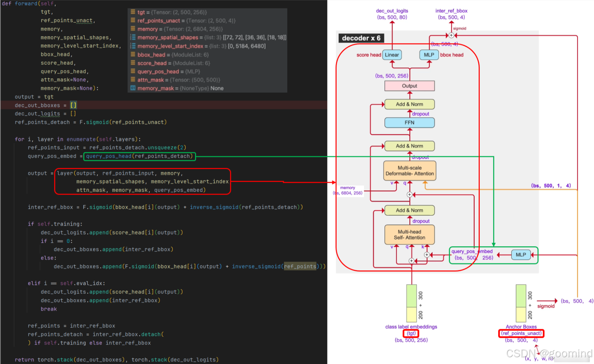Click the 'query_pos_head(ref_points_detach)' call
The width and height of the screenshot is (594, 364).
(x=139, y=156)
